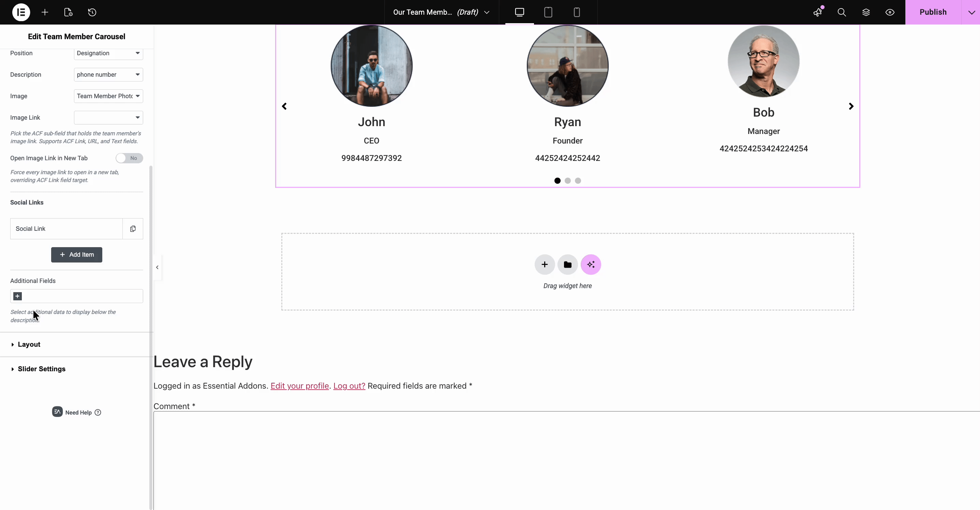Select the first carousel pagination dot

[557, 181]
